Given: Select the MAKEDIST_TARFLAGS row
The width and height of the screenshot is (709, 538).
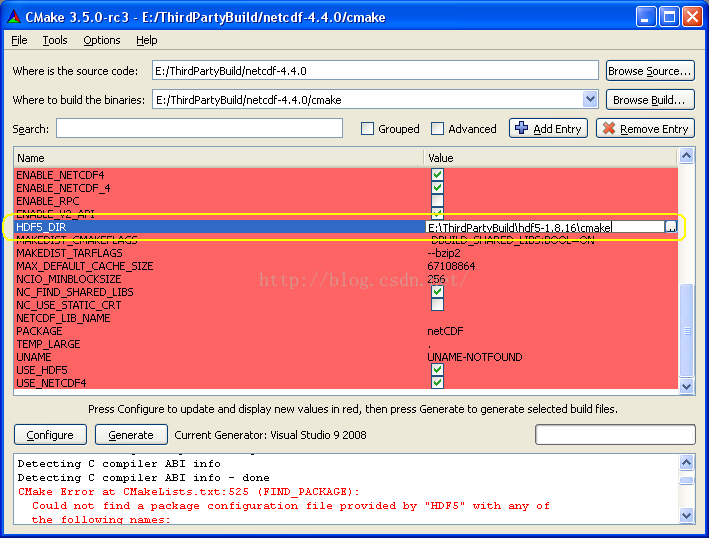Looking at the screenshot, I should pyautogui.click(x=346, y=253).
